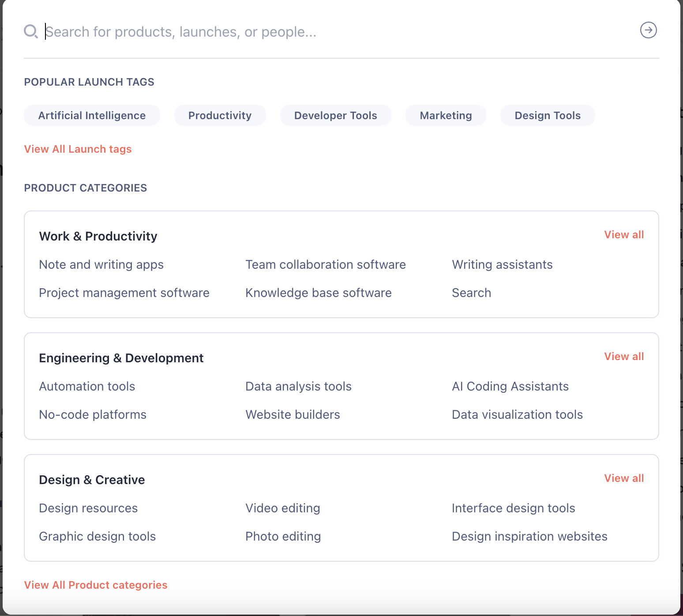Open the Design Tools launch tag
Screen dimensions: 683x616
pos(547,116)
